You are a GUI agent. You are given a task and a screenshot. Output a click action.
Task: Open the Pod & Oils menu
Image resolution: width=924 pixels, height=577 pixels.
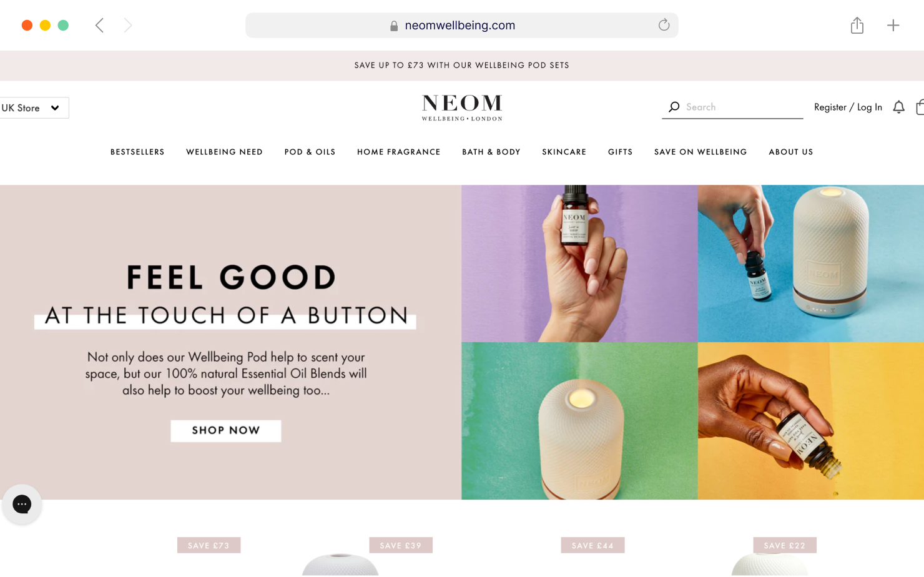(310, 152)
